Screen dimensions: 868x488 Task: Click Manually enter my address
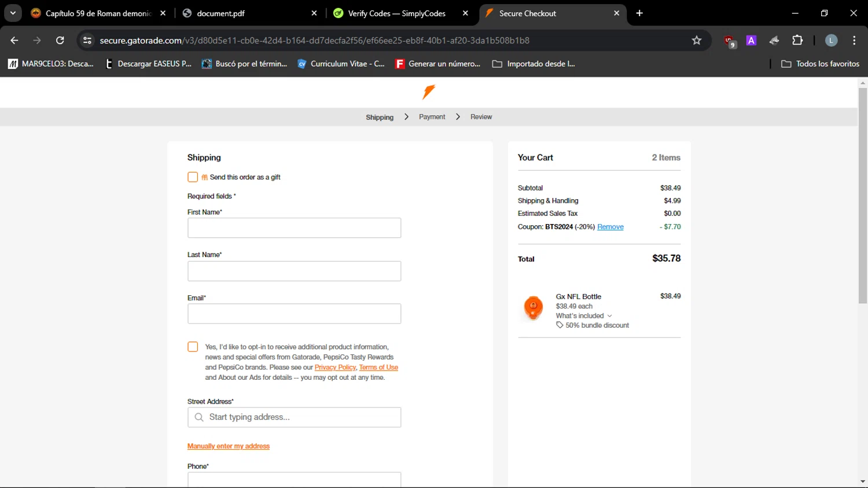point(229,446)
